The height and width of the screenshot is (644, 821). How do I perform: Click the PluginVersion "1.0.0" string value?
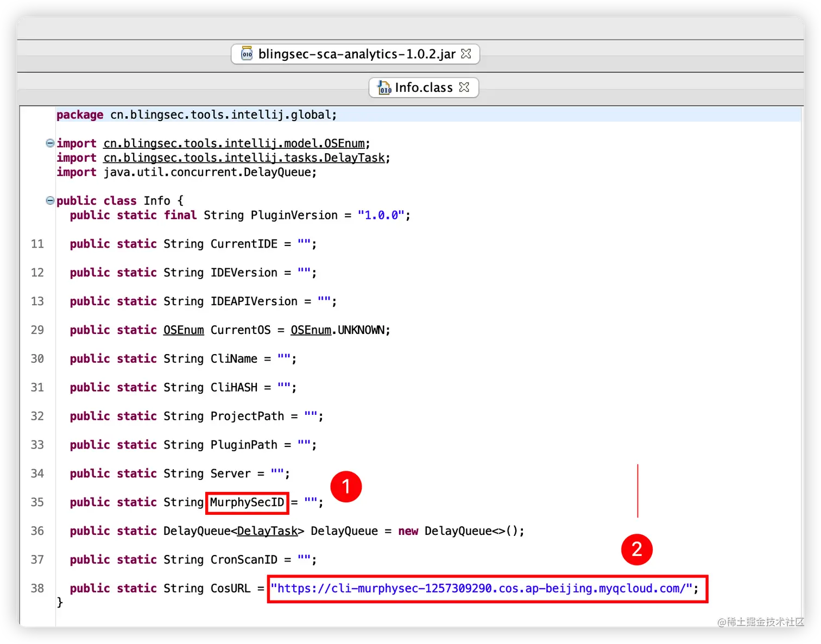(x=381, y=215)
